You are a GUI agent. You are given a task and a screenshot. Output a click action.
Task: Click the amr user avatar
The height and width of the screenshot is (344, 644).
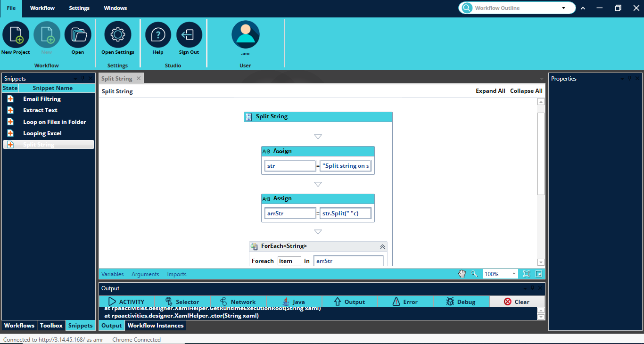[x=245, y=35]
